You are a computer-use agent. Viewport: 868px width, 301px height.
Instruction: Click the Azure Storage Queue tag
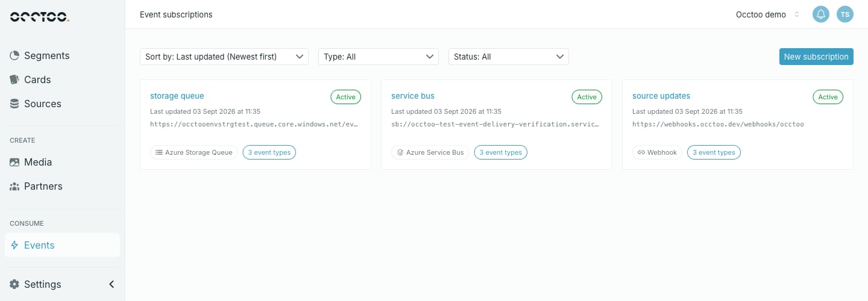[x=194, y=152]
